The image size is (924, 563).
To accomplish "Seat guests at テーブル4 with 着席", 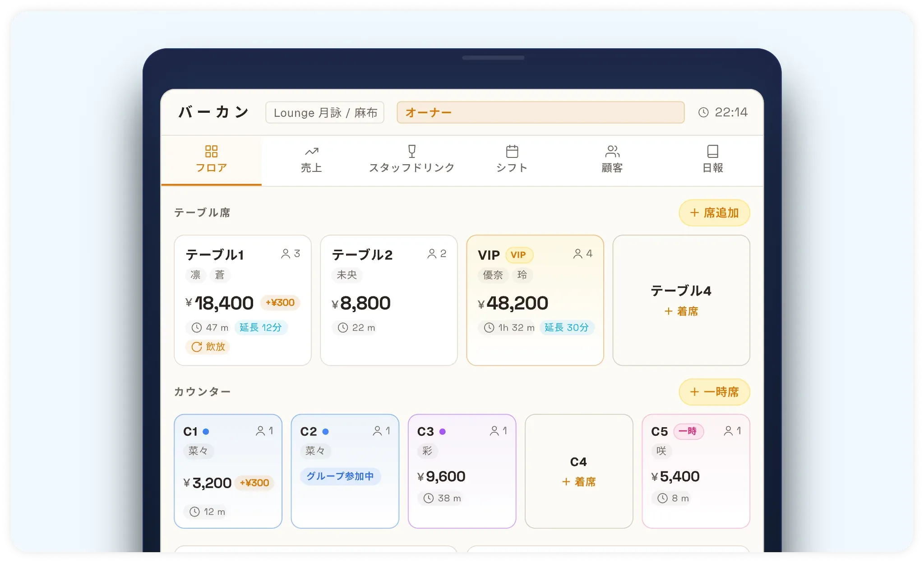I will (x=681, y=311).
